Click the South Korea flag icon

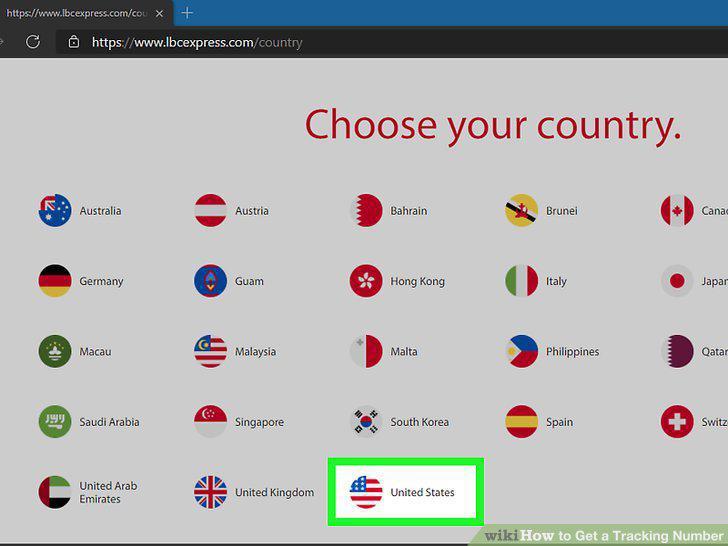[x=366, y=422]
